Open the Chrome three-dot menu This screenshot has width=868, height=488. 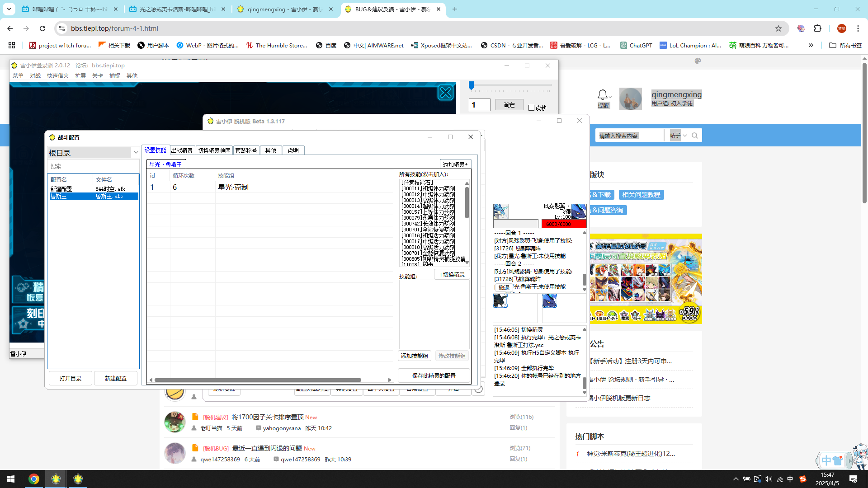click(858, 28)
